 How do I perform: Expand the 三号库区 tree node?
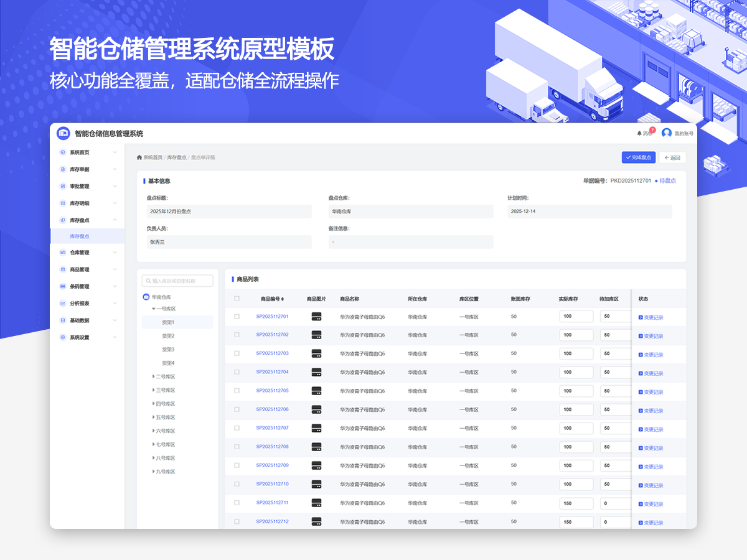coord(153,390)
